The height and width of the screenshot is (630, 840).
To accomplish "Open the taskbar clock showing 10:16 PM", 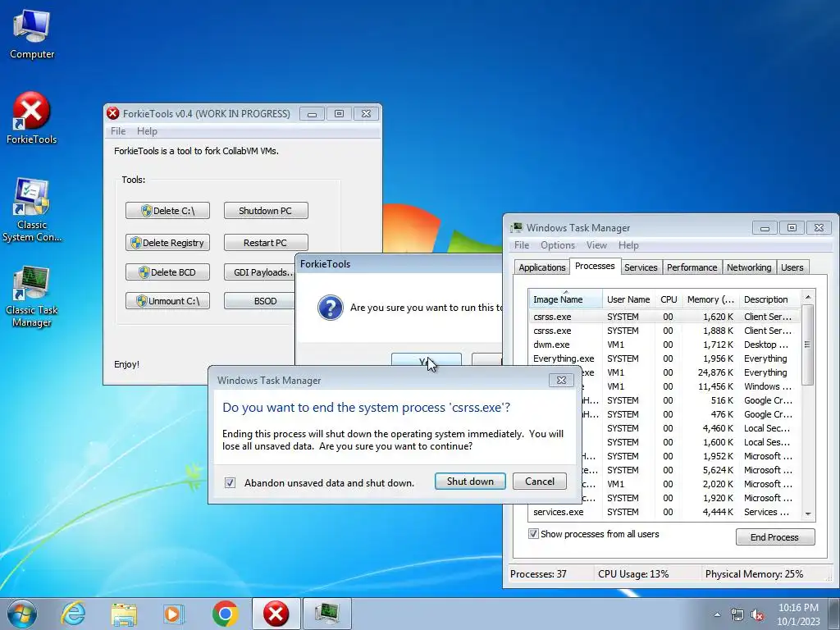I will [x=798, y=614].
